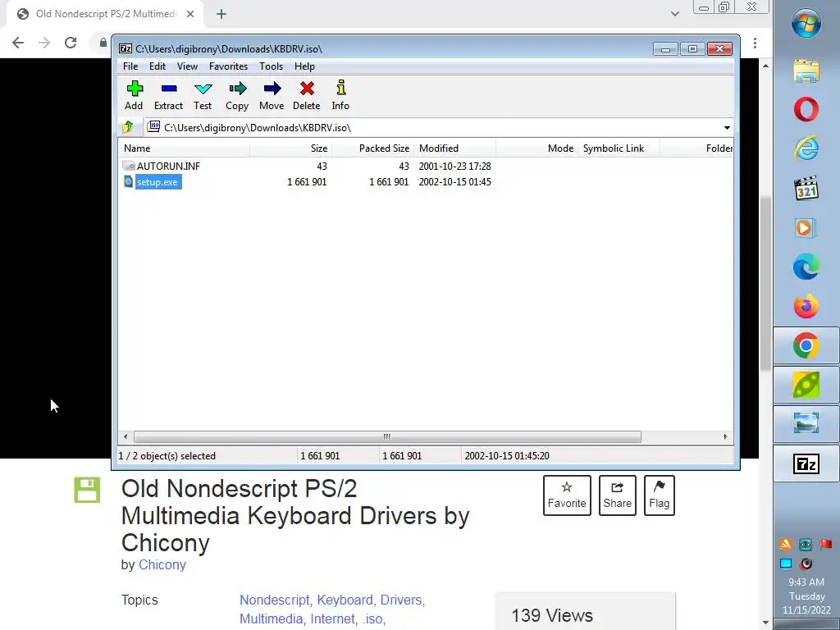This screenshot has height=630, width=840.
Task: Click the horizontal scrollbar thumb in 7-Zip
Action: (x=387, y=436)
